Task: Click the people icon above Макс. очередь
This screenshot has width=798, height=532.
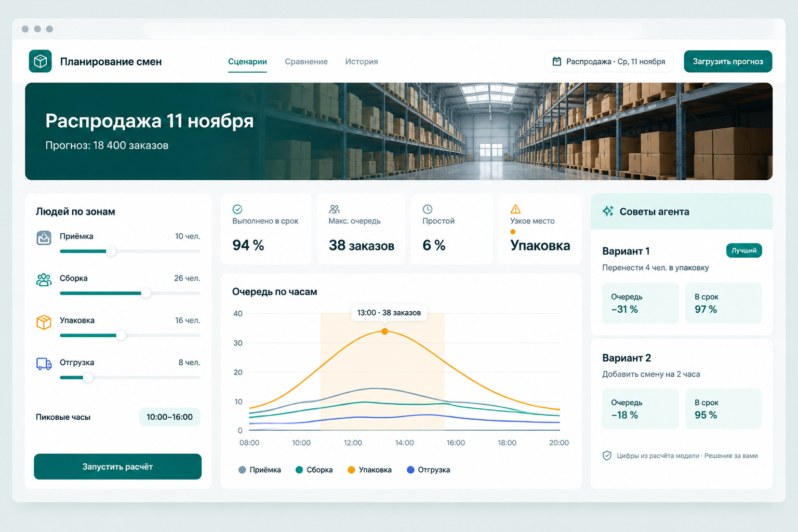Action: 334,209
